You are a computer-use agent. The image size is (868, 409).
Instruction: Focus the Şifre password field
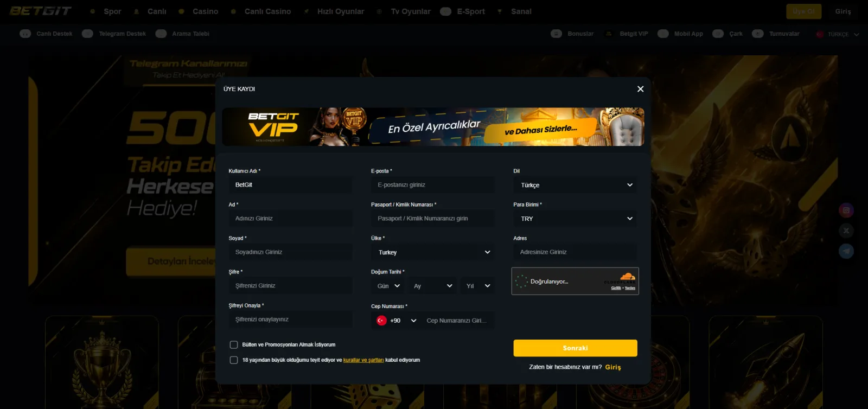[x=290, y=286]
